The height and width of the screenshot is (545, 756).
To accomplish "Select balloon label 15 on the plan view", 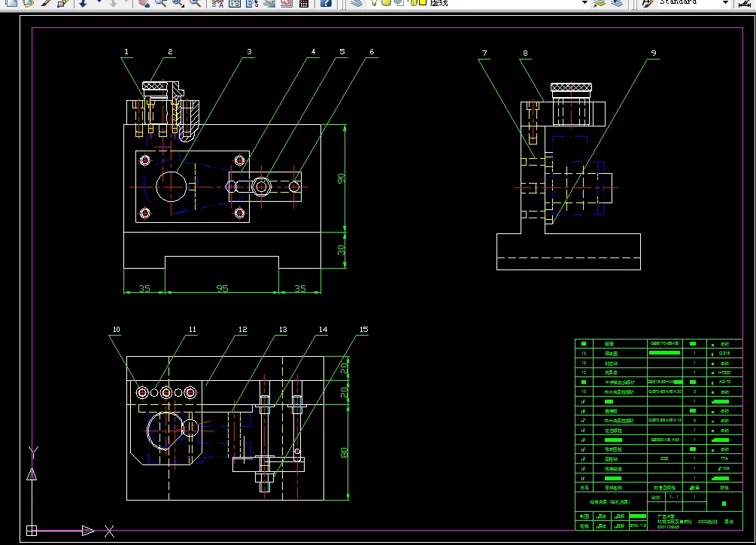I will pos(363,330).
